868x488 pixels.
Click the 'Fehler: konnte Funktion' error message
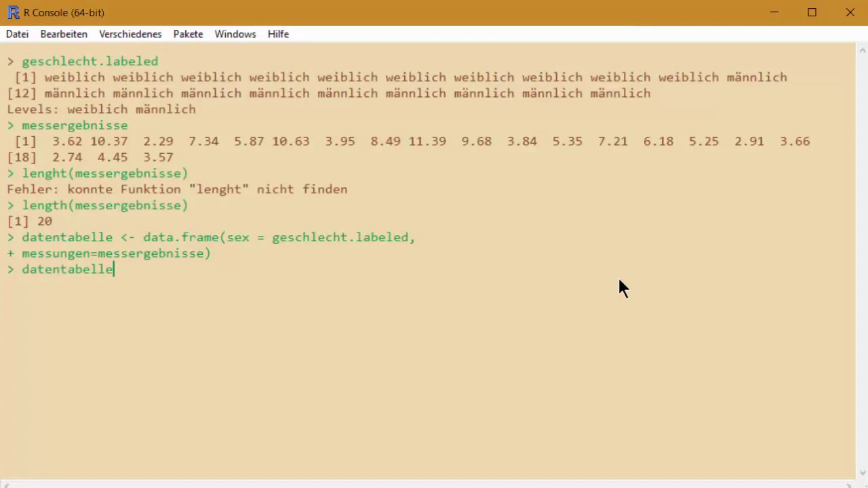(x=177, y=189)
